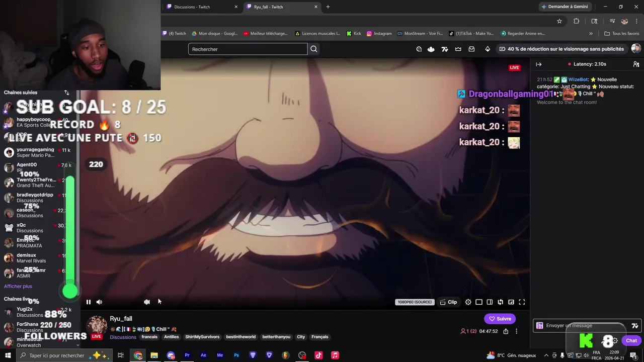The width and height of the screenshot is (644, 362).
Task: Open the whispers mail icon
Action: (x=471, y=49)
